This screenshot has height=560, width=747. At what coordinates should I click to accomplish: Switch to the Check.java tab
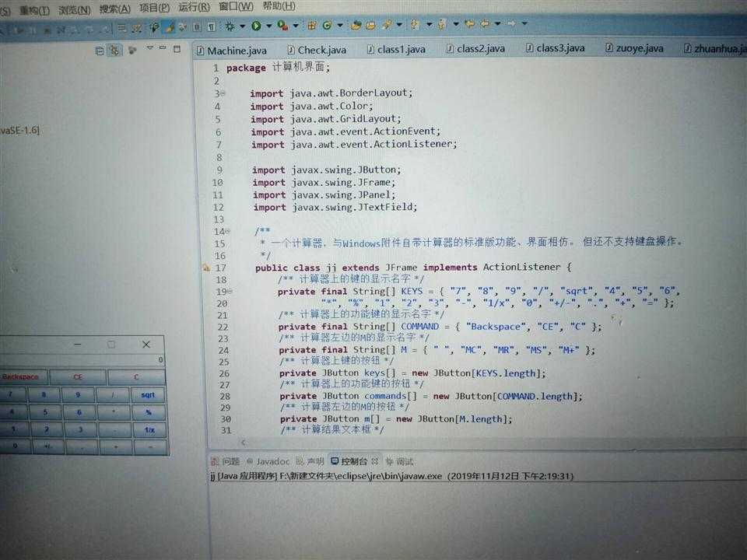pos(317,50)
